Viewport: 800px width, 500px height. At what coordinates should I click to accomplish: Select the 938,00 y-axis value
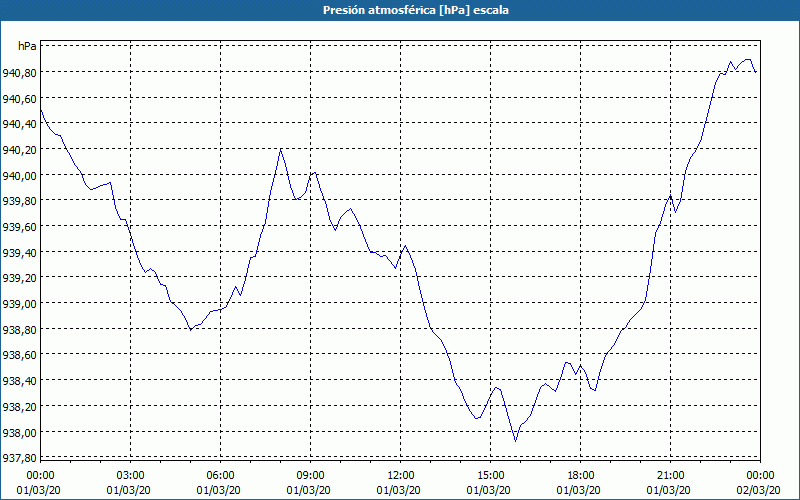coord(19,433)
